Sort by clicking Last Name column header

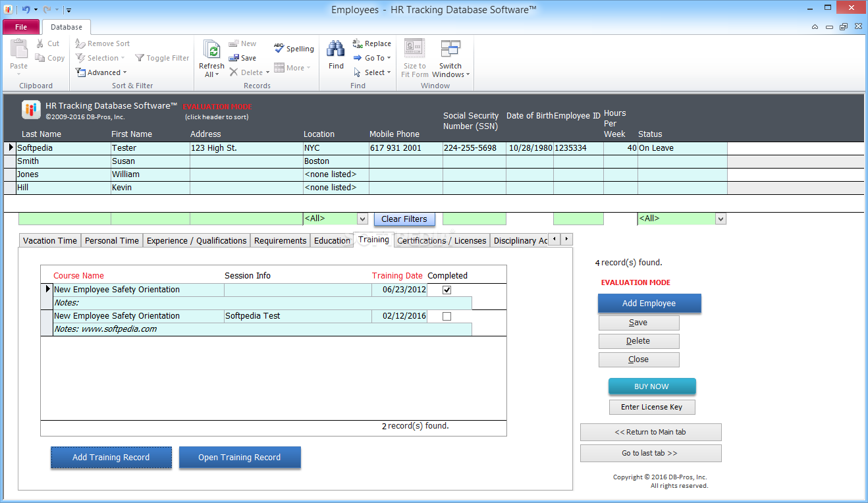(41, 134)
